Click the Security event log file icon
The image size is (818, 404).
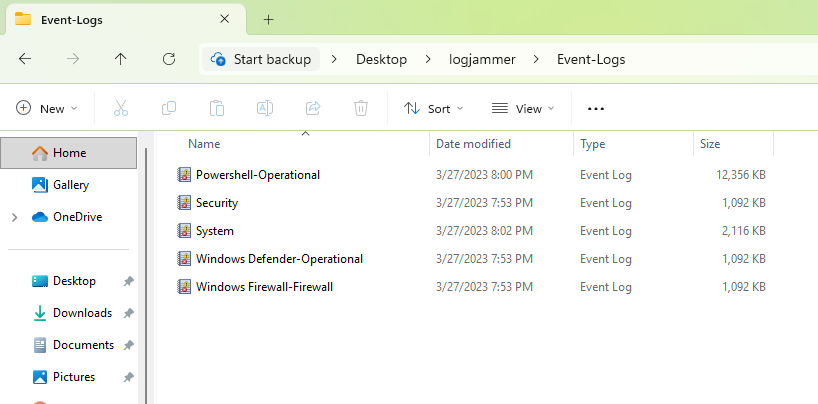[184, 203]
